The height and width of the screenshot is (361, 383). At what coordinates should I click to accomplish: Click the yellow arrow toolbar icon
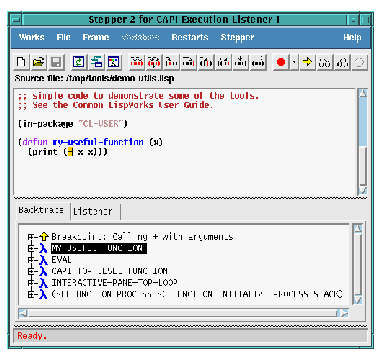click(307, 62)
